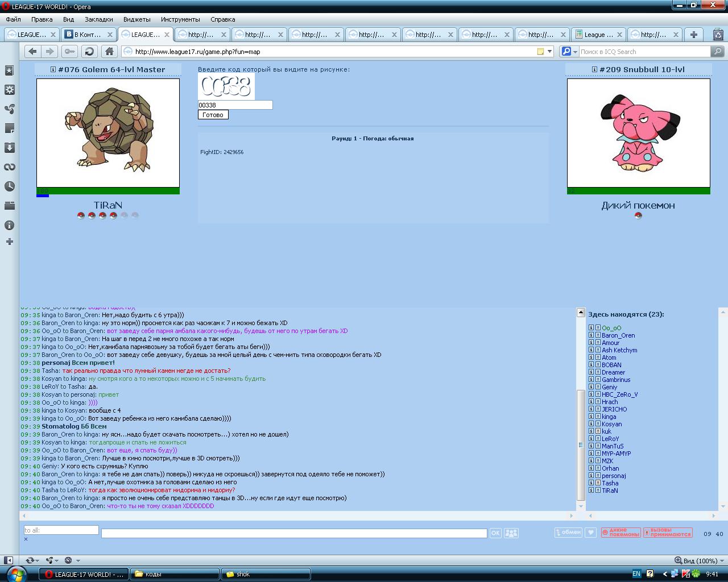Click the обмен trade button
This screenshot has width=728, height=582.
tap(569, 533)
